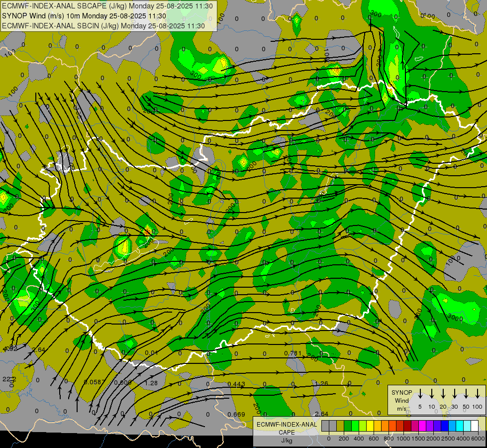This screenshot has height=448, width=487.
Task: Click wind legend value 100
Action: click(478, 407)
